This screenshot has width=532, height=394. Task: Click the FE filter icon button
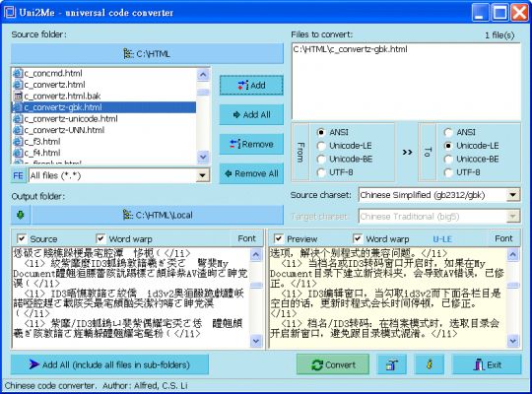19,175
